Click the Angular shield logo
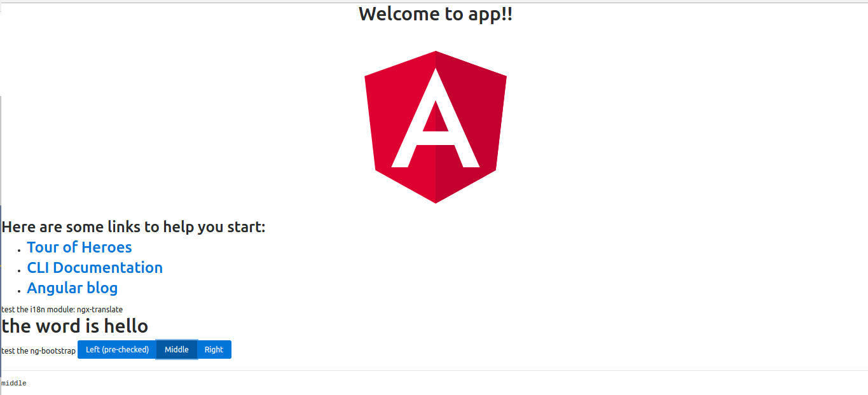 point(436,127)
